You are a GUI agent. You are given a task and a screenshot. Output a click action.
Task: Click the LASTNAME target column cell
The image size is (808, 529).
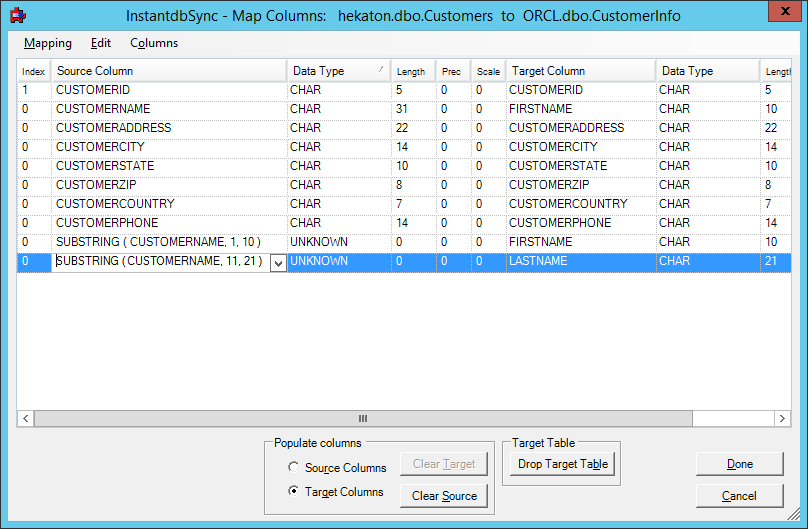(581, 261)
